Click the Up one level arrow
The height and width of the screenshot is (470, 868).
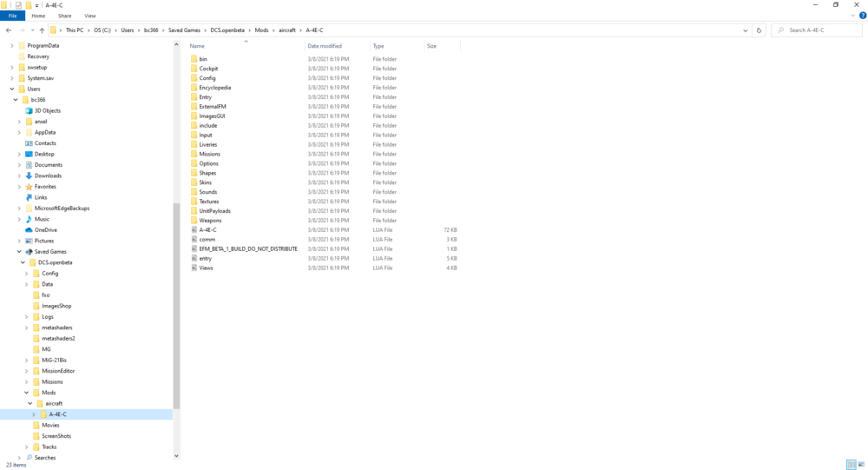tap(42, 30)
